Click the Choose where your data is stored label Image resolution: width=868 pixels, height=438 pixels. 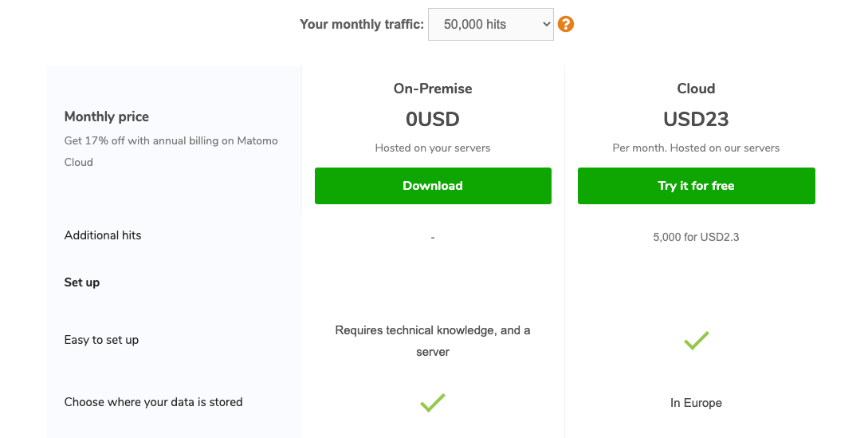[x=153, y=402]
